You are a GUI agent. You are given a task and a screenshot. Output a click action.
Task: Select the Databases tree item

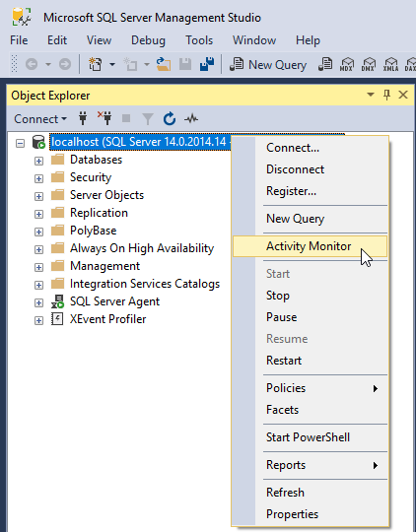[96, 160]
